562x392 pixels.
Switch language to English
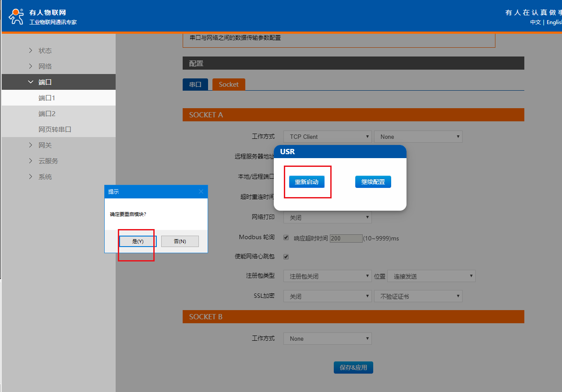554,22
